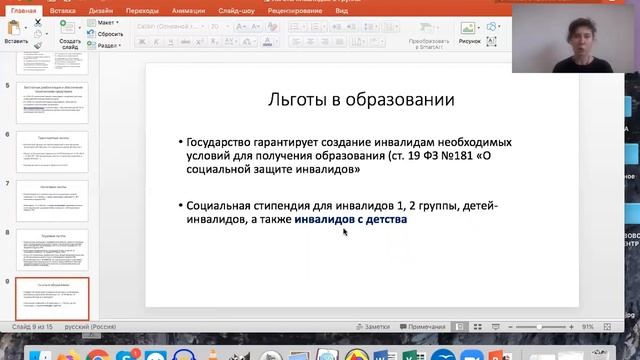Switch to the Слайд-шоу tab
The width and height of the screenshot is (640, 360).
pyautogui.click(x=236, y=11)
